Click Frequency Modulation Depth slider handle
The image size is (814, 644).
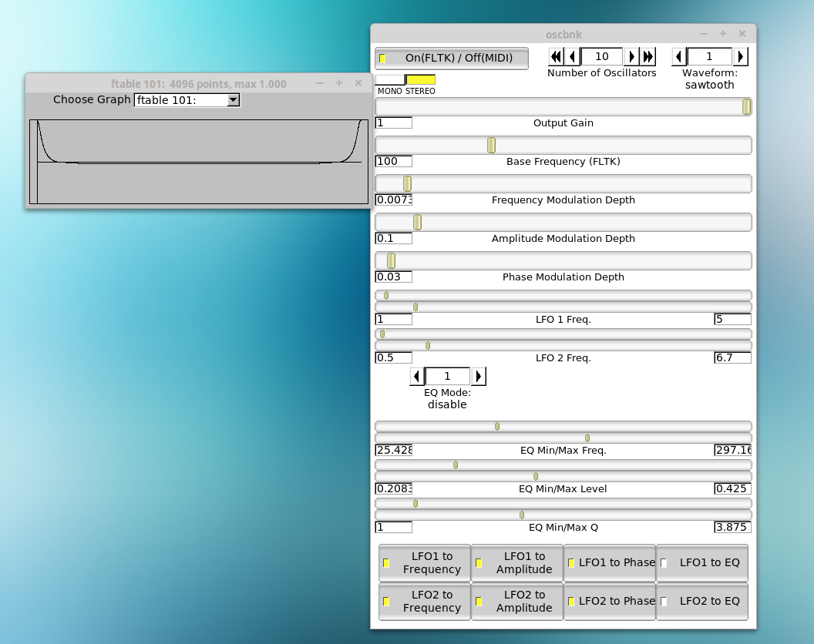pyautogui.click(x=408, y=183)
